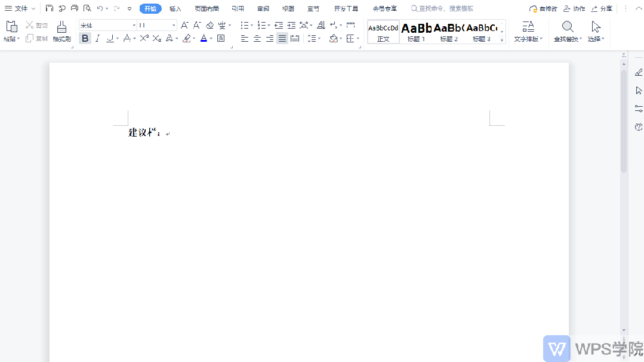Open Print Preview magnifier icon

click(87, 8)
